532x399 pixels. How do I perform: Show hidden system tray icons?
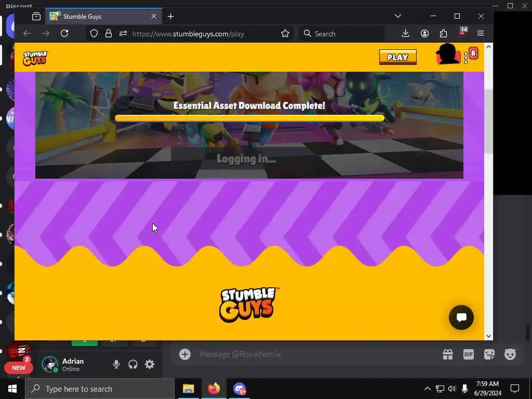[428, 389]
